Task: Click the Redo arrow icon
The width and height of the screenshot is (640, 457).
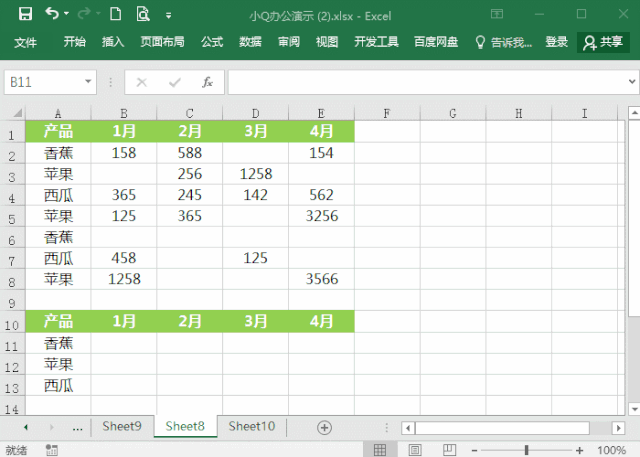Action: coord(84,14)
